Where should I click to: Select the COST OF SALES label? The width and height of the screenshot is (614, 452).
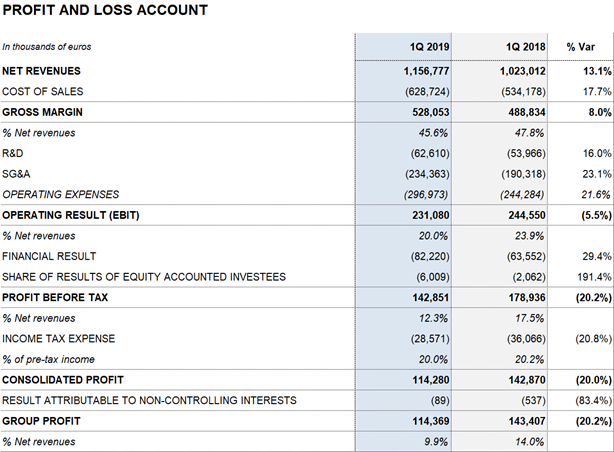43,92
